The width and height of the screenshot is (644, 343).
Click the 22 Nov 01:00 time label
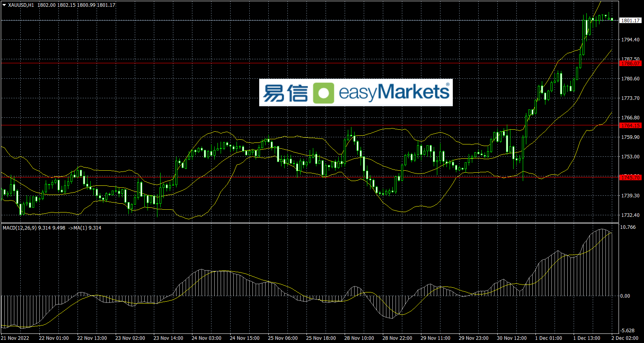pos(54,338)
